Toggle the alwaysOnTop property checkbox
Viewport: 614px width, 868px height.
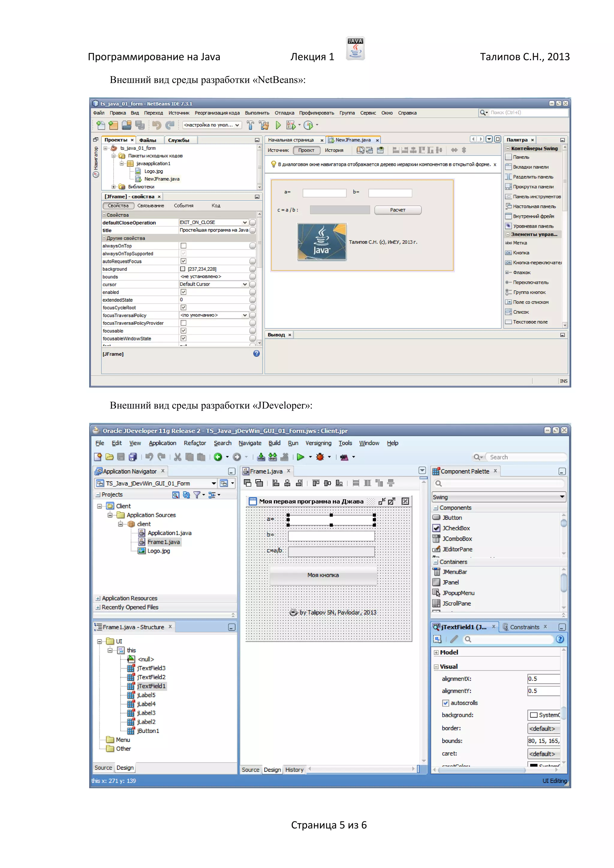click(183, 246)
